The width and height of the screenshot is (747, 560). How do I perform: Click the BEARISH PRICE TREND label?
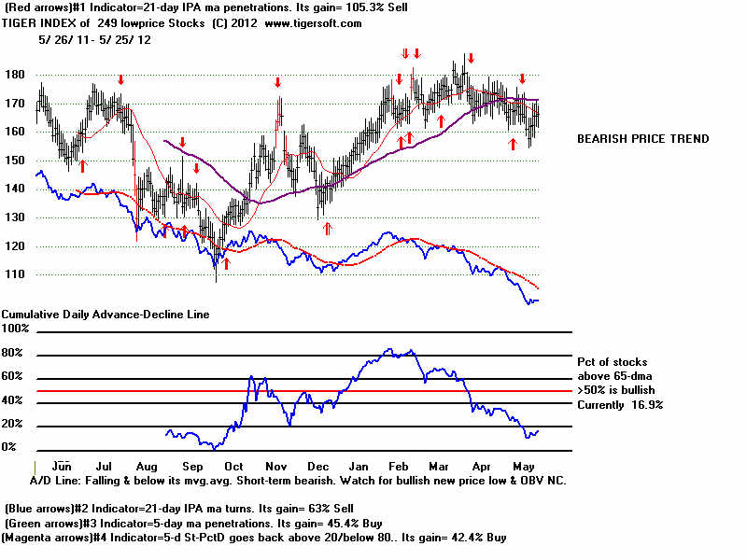click(x=642, y=139)
